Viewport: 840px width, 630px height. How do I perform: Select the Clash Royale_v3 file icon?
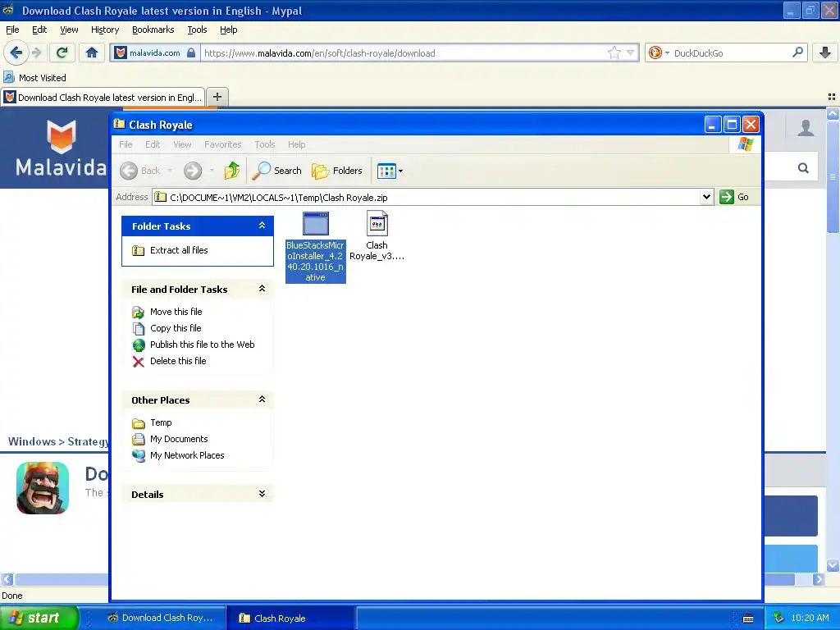377,223
